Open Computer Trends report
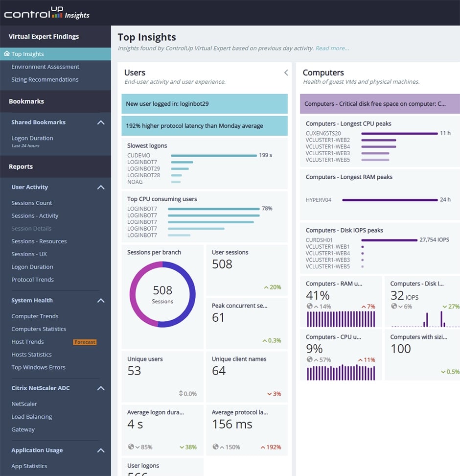 point(35,316)
